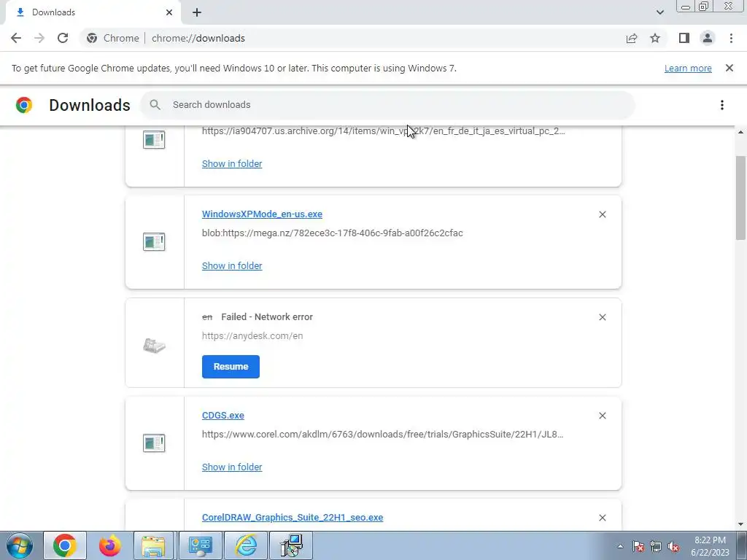Bookmark this tab with the star icon
747x560 pixels.
(655, 38)
